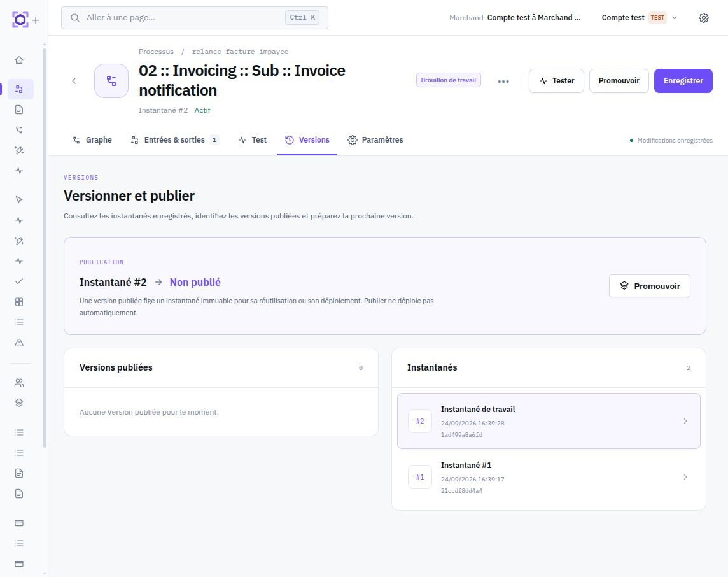The height and width of the screenshot is (577, 728).
Task: Open the cursor pointer icon in the sidebar
Action: click(x=19, y=200)
